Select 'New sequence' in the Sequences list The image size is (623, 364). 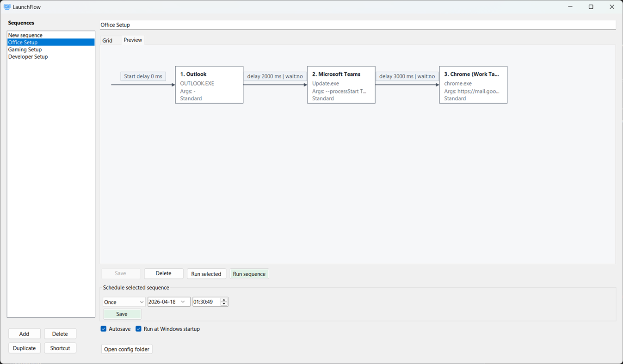51,35
